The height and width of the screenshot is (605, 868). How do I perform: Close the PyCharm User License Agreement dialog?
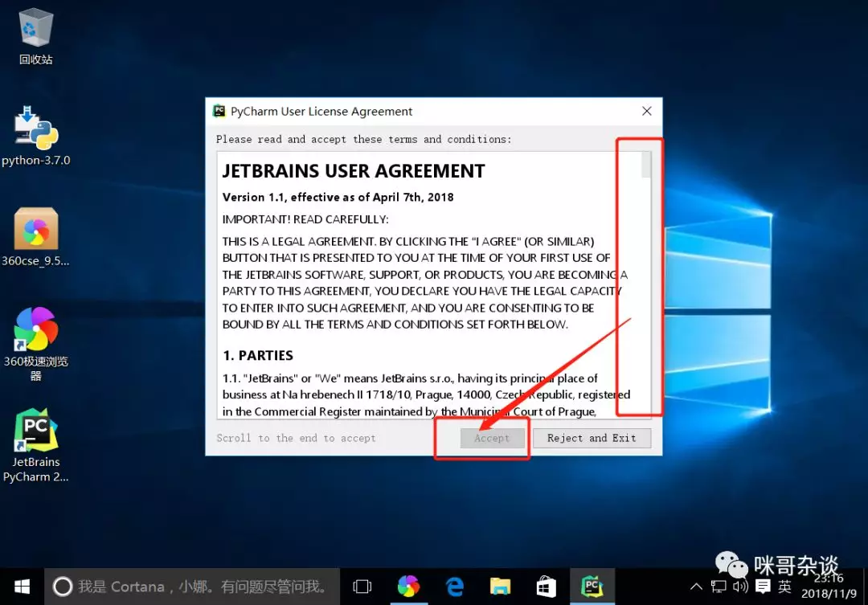pos(646,111)
